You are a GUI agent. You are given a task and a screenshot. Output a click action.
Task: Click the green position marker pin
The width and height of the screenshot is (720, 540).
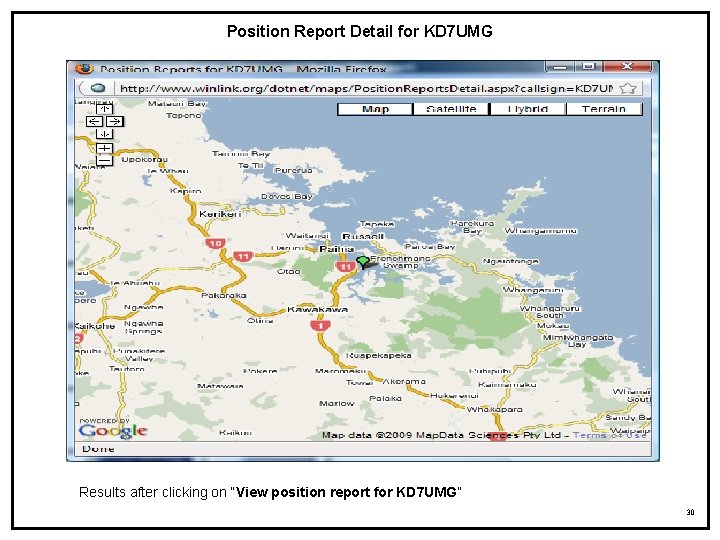[x=363, y=262]
